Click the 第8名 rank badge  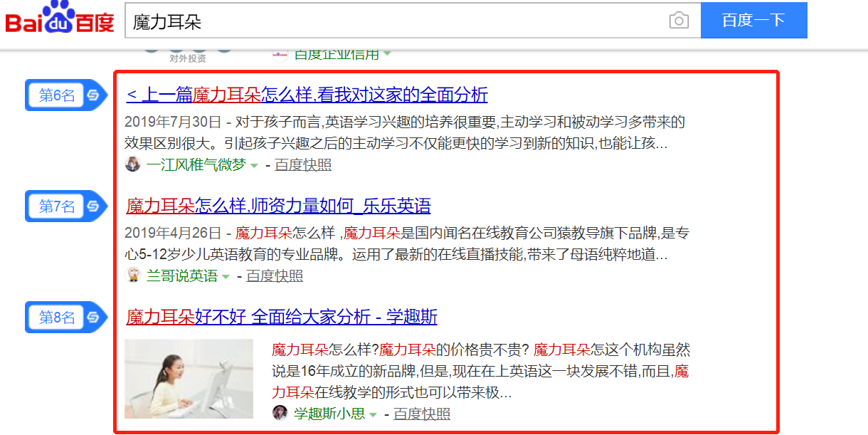pyautogui.click(x=65, y=318)
